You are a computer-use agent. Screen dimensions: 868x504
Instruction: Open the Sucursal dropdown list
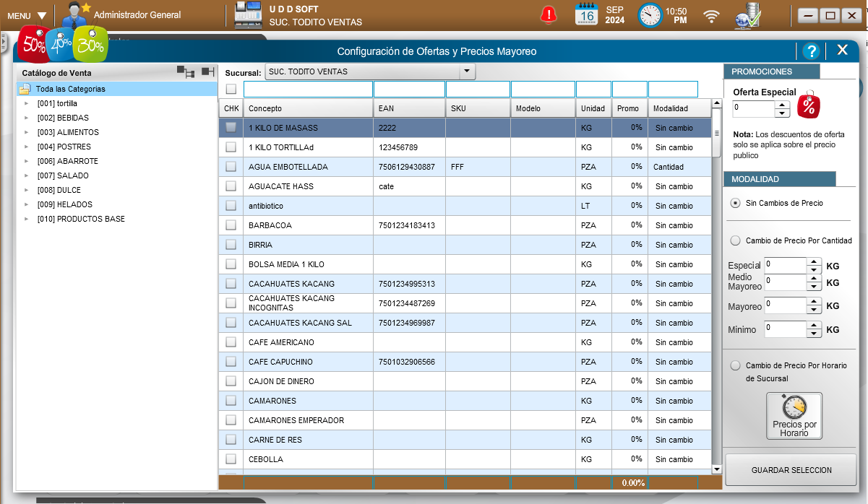pos(467,71)
